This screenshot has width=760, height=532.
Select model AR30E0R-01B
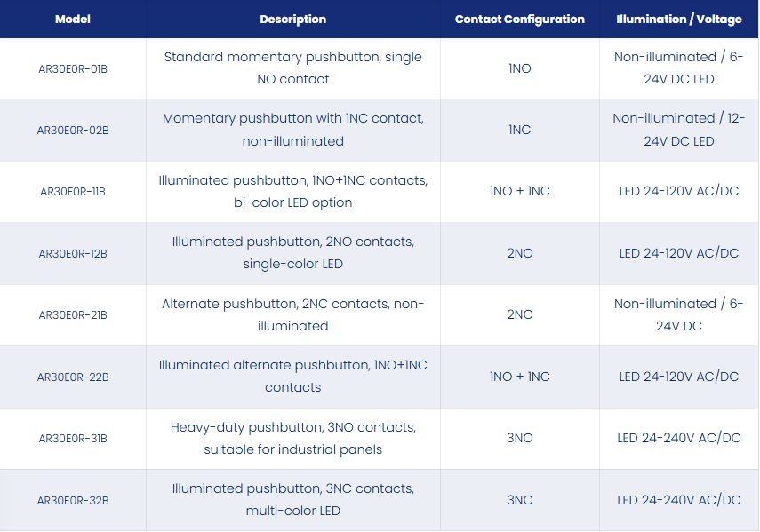[x=73, y=68]
